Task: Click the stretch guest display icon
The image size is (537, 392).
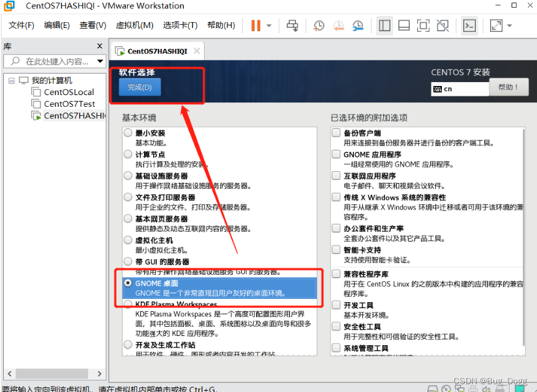Action: click(496, 25)
